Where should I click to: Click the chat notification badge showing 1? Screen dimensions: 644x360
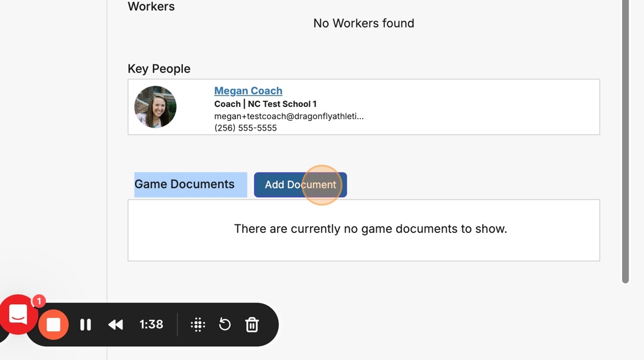39,301
